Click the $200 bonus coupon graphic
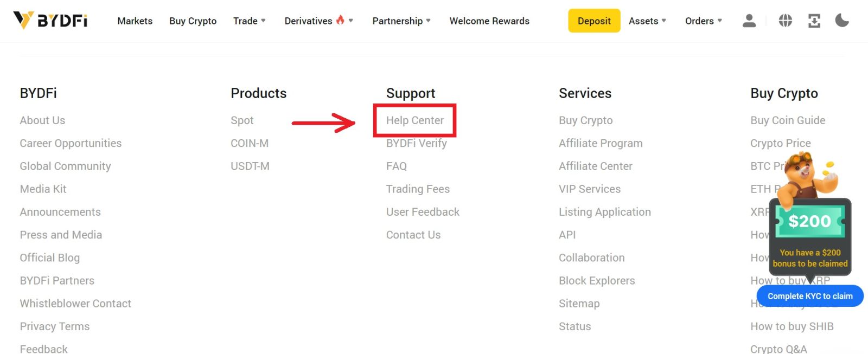Image resolution: width=868 pixels, height=354 pixels. click(810, 221)
